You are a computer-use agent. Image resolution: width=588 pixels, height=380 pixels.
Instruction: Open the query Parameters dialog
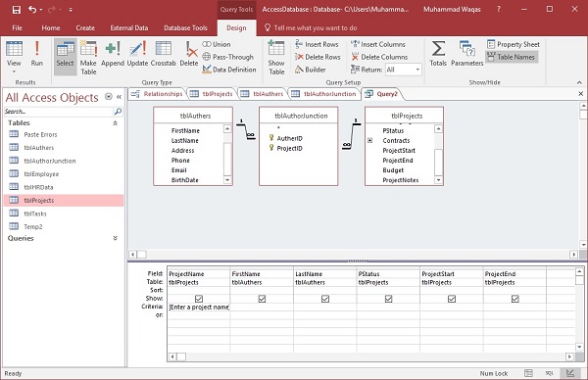[x=467, y=54]
